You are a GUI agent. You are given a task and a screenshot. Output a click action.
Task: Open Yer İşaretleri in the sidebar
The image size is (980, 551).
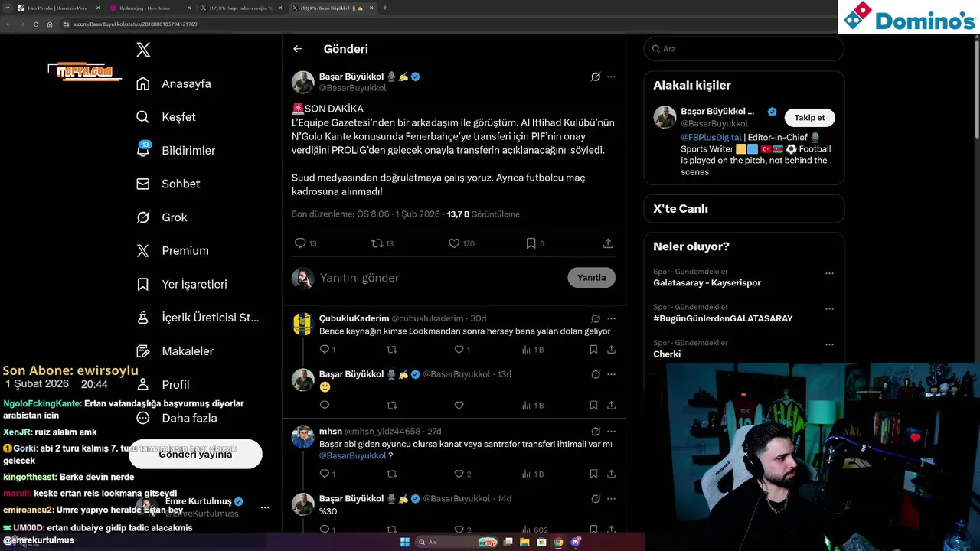tap(182, 284)
